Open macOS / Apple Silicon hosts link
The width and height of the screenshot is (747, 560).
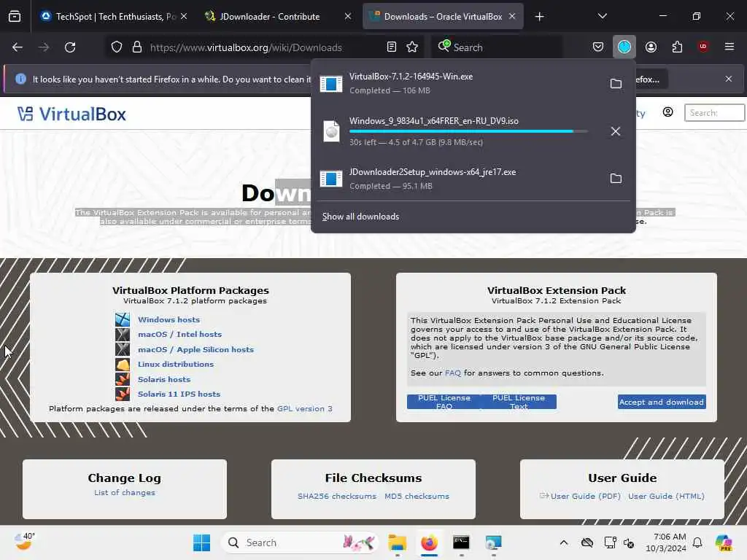click(x=196, y=349)
